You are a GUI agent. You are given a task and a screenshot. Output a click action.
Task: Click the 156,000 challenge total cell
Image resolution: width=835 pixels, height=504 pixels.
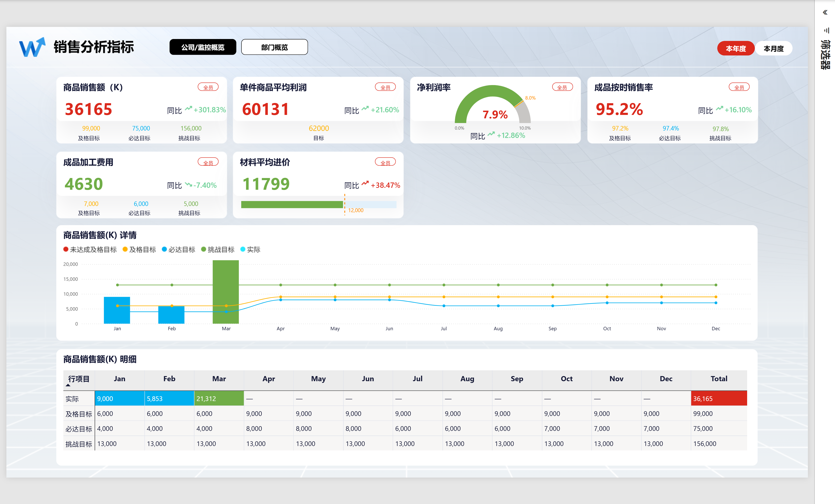click(719, 444)
